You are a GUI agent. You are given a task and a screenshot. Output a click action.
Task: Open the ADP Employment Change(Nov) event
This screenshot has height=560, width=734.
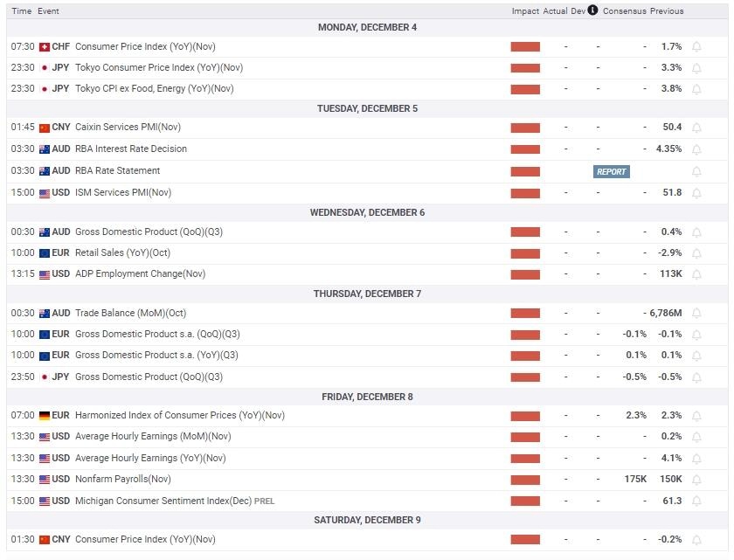(141, 273)
